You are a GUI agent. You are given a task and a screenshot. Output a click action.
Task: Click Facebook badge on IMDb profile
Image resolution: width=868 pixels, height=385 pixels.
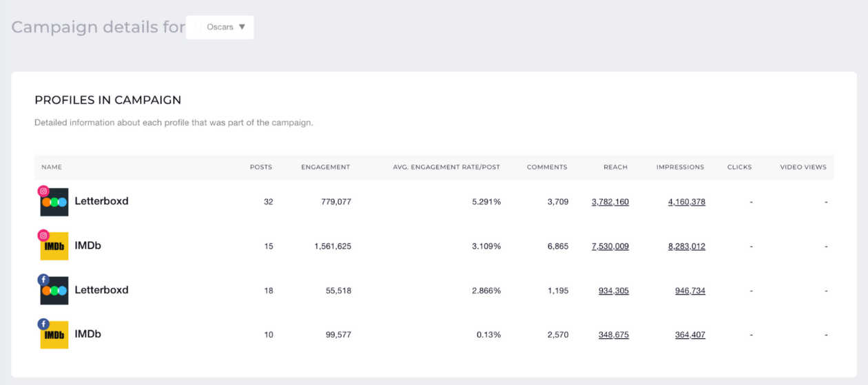coord(43,324)
